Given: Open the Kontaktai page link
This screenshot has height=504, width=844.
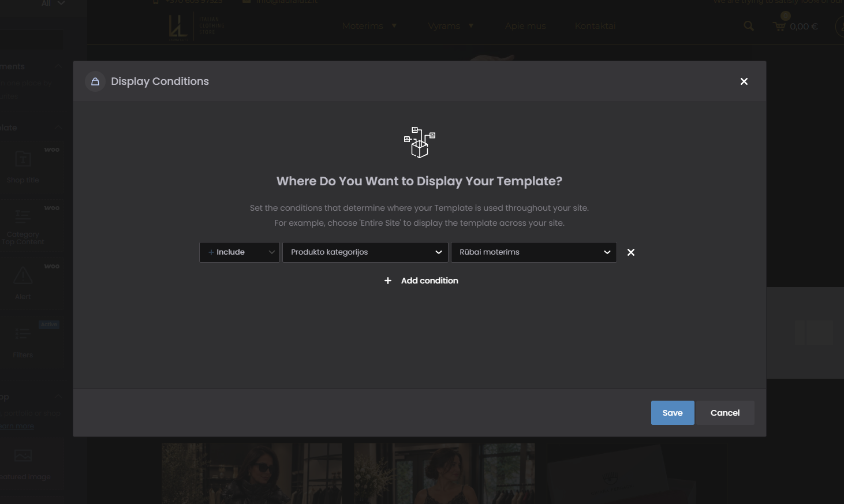Looking at the screenshot, I should point(595,26).
